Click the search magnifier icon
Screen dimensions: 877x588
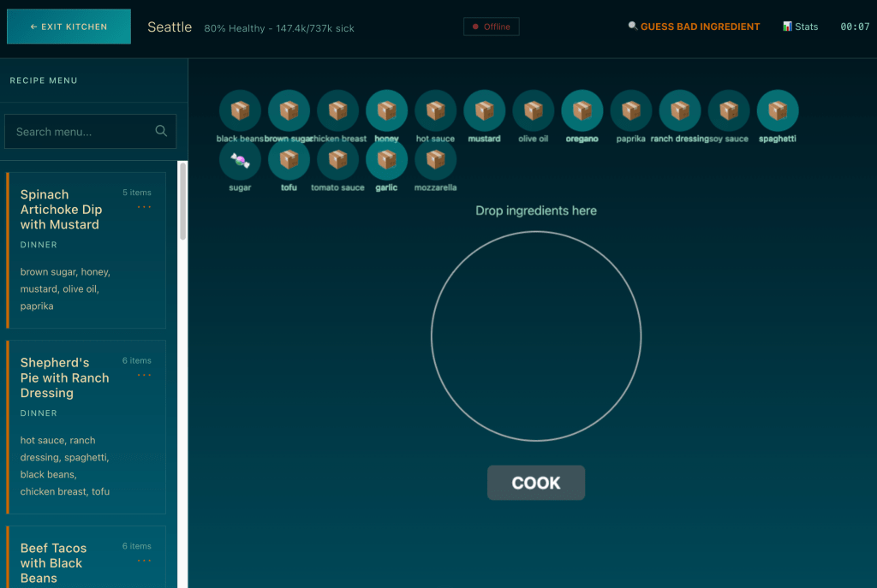pos(161,131)
